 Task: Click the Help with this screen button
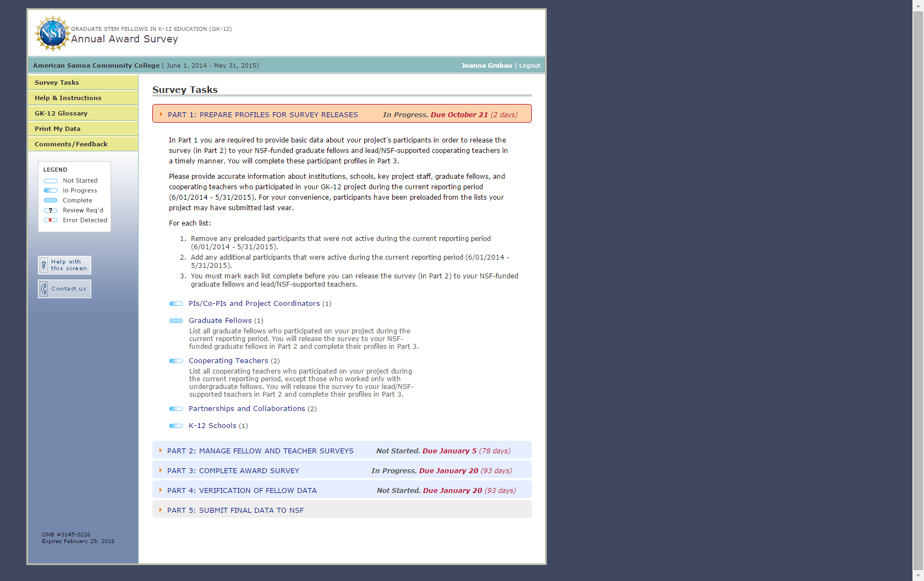point(64,265)
